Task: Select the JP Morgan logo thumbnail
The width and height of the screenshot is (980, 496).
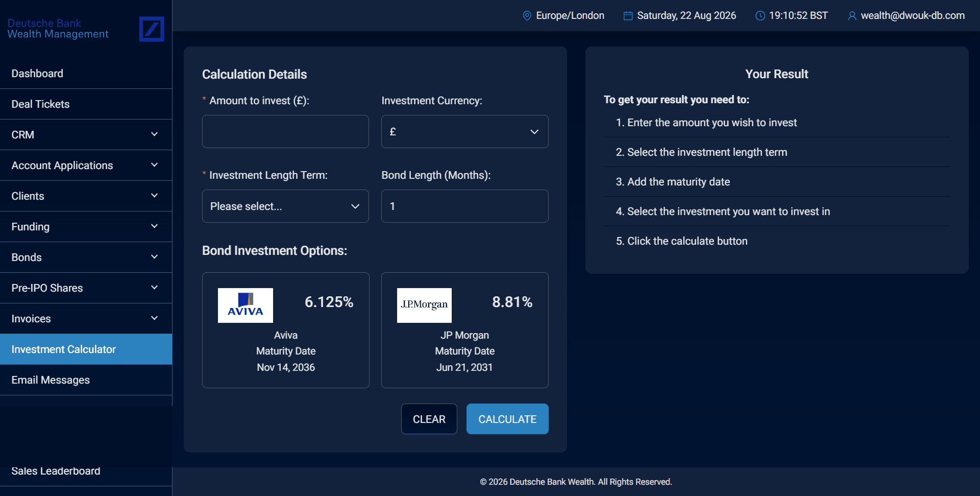Action: [x=424, y=305]
